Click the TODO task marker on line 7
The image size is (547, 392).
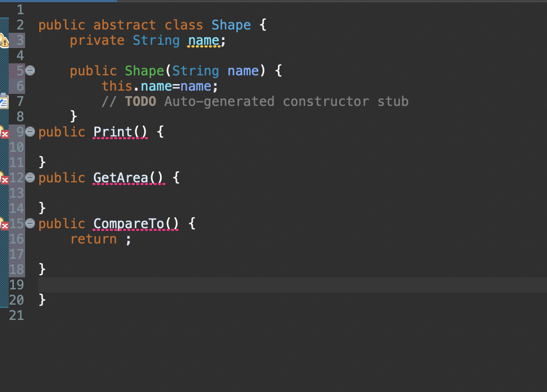point(4,101)
